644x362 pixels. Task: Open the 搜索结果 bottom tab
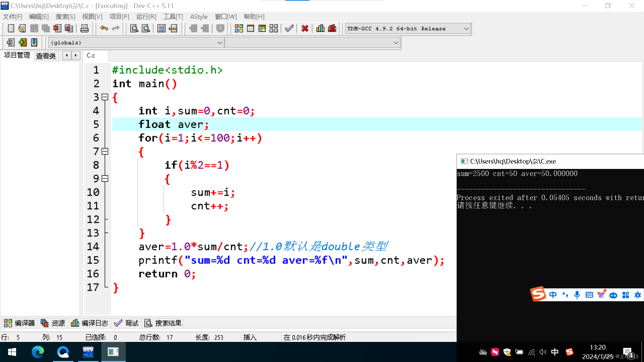tap(163, 323)
